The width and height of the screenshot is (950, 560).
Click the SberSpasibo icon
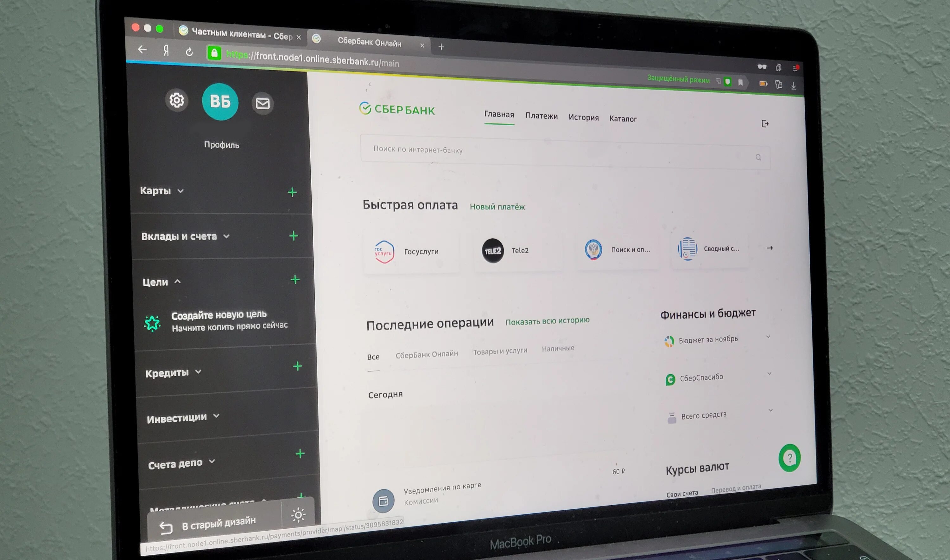668,378
